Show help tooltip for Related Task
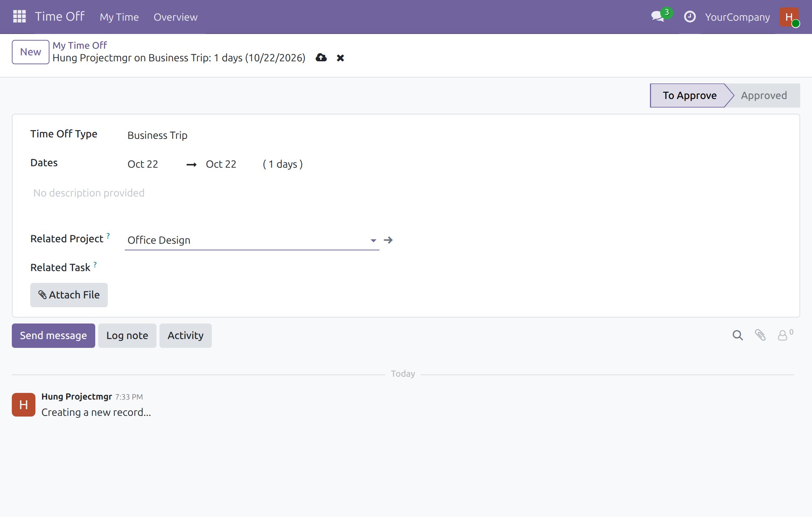This screenshot has width=812, height=517. [95, 264]
